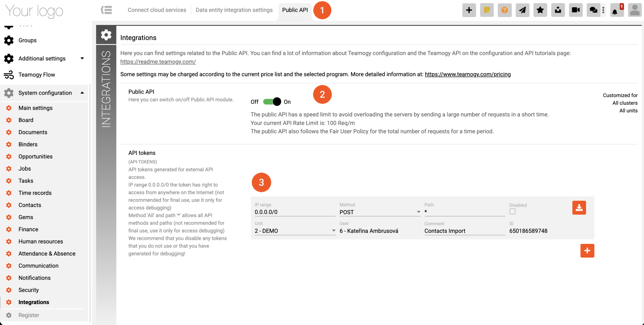This screenshot has height=325, width=644.
Task: Open the chat bubbles icon
Action: coord(593,10)
